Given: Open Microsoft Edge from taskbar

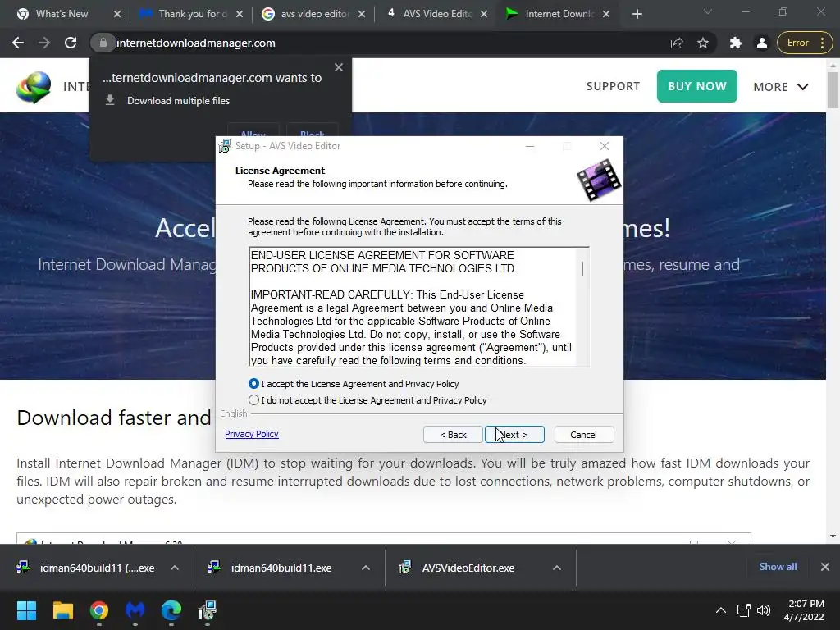Looking at the screenshot, I should [171, 610].
